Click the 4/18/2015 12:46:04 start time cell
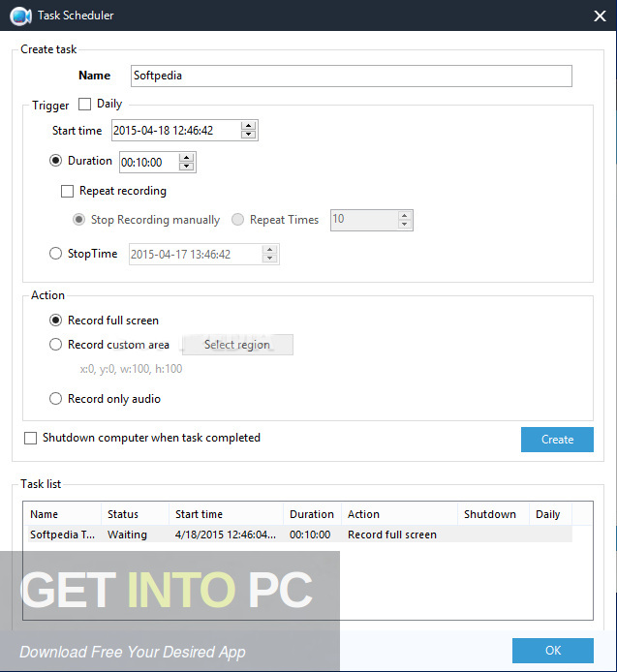The height and width of the screenshot is (672, 617). coord(226,535)
